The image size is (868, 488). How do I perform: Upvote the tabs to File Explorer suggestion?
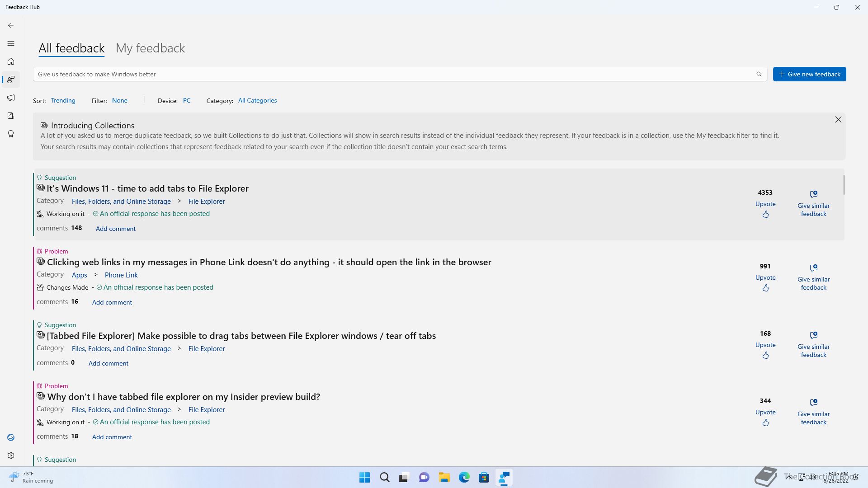(x=765, y=209)
